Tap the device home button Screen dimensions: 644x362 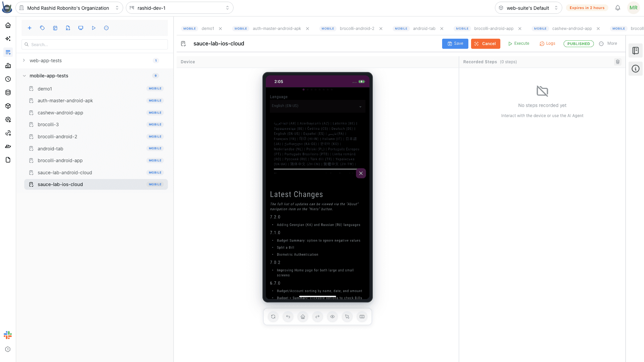point(303,317)
